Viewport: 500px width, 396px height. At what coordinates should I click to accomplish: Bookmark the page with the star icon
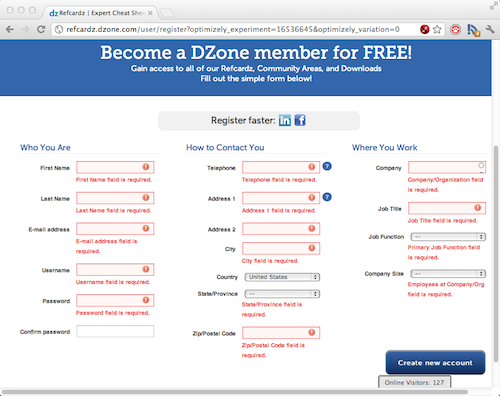point(437,29)
